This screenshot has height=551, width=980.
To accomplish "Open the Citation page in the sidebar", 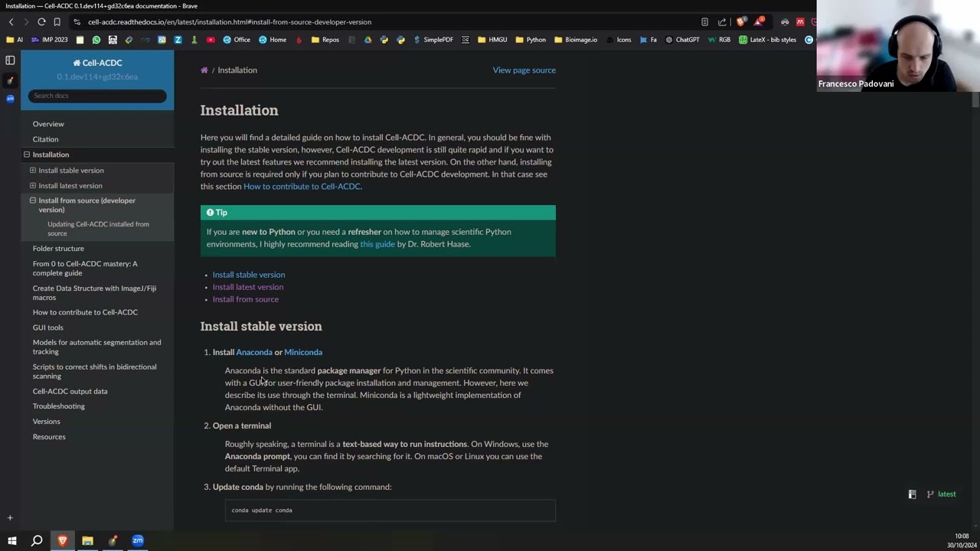I will pos(45,139).
